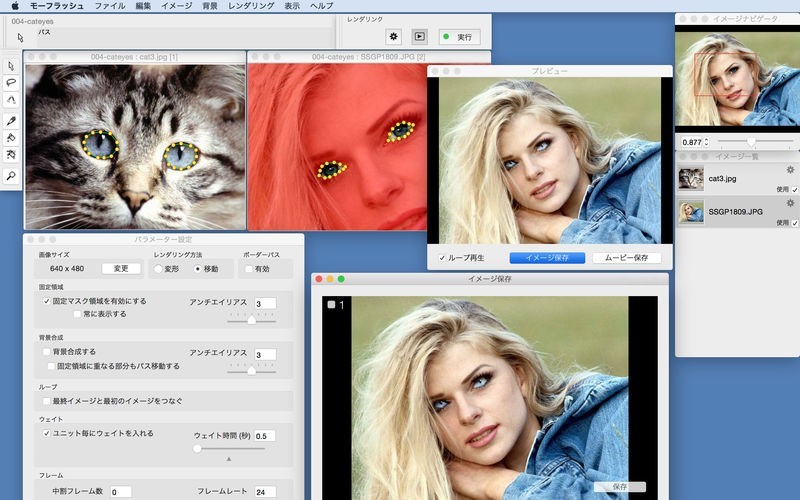Pick the pen drawing tool

click(11, 119)
